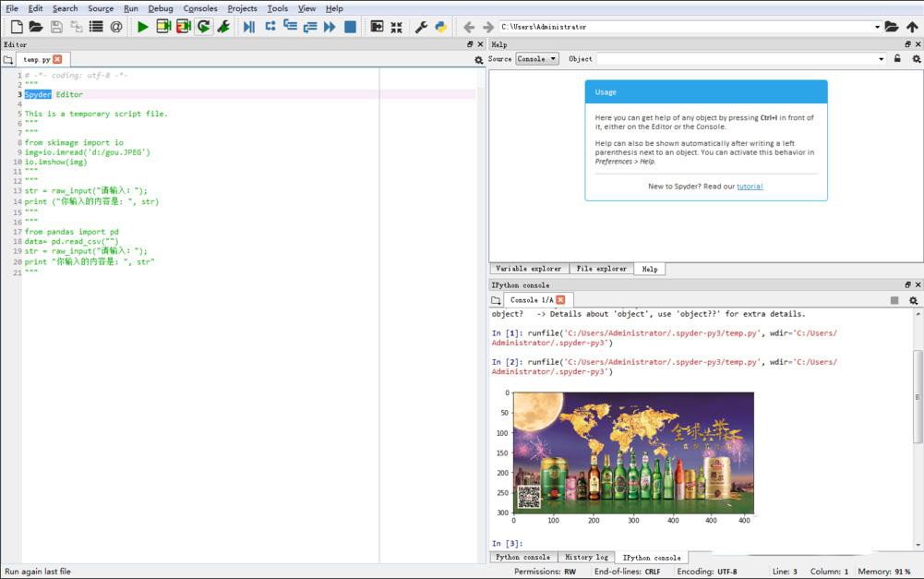
Task: Open the PYTHONPATH manager Python icon
Action: [441, 27]
